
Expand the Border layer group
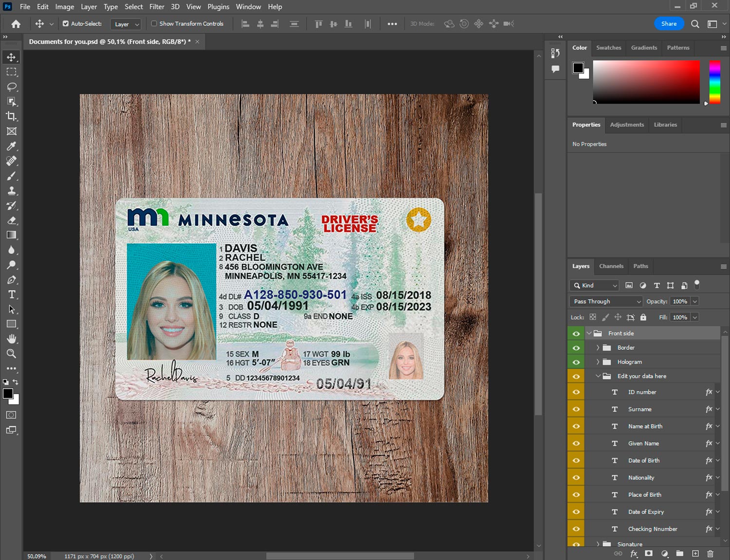(598, 348)
